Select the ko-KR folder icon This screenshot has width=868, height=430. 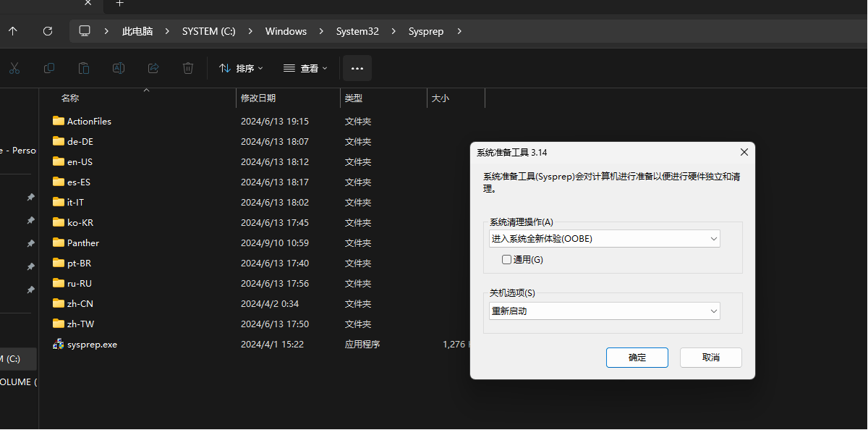pos(59,222)
